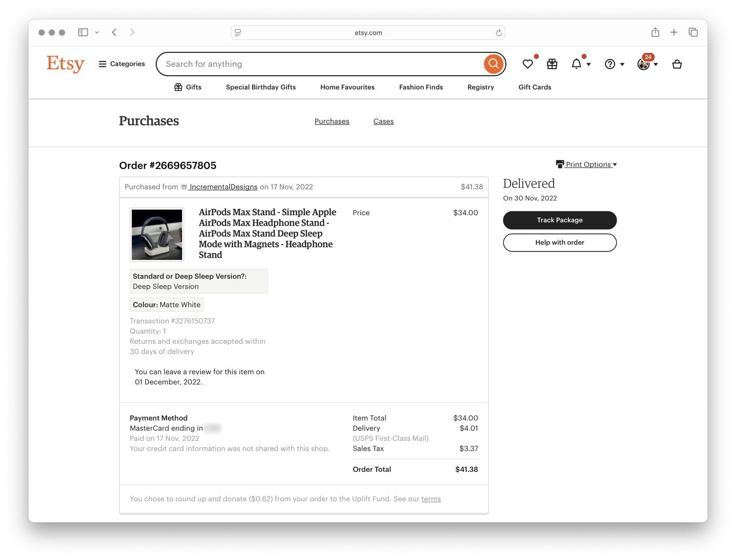
Task: Go back with Safari back arrow
Action: point(114,32)
